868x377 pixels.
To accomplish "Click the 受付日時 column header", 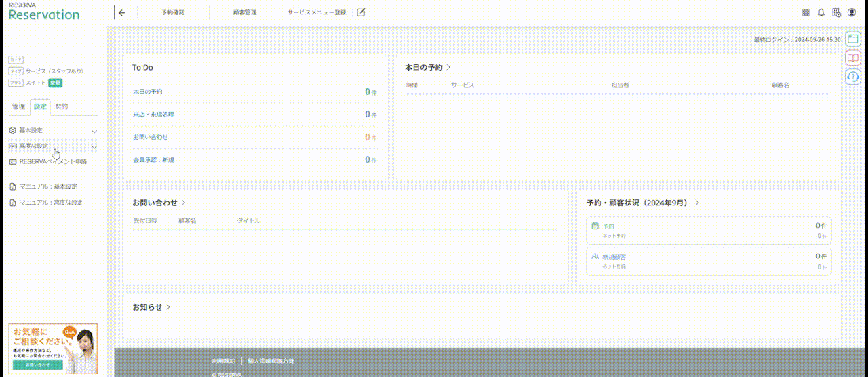I will pyautogui.click(x=145, y=221).
